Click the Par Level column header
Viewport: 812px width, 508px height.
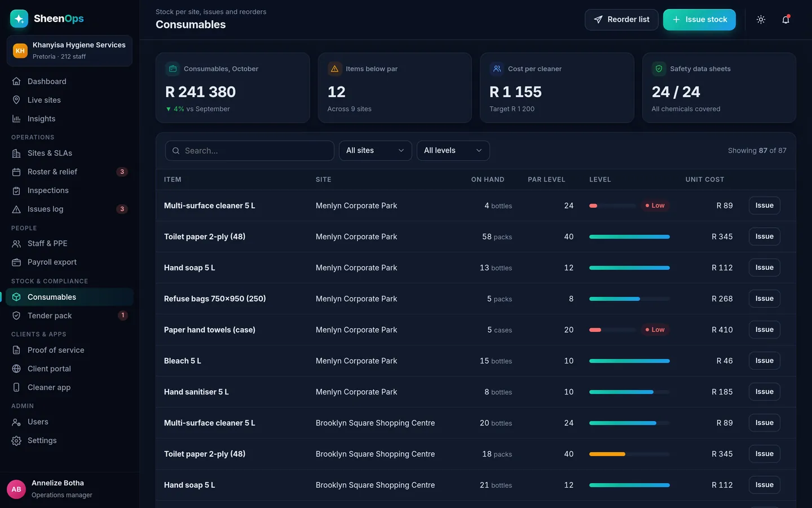[x=546, y=179]
